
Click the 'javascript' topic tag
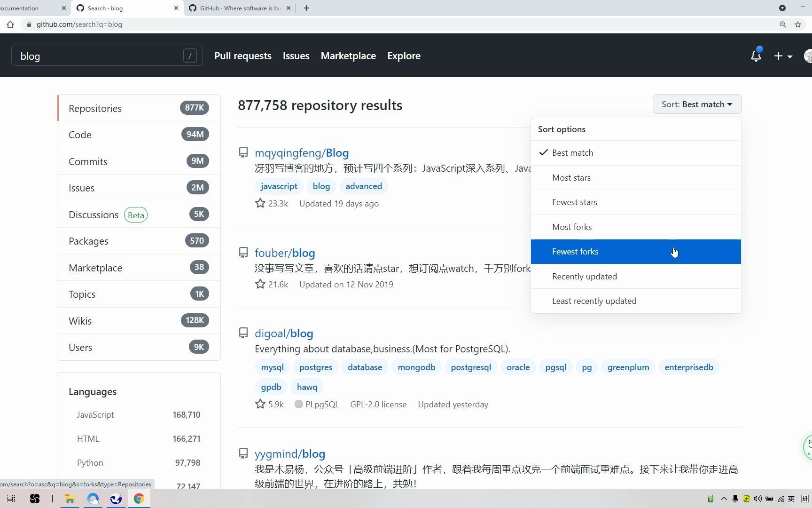[x=279, y=186]
